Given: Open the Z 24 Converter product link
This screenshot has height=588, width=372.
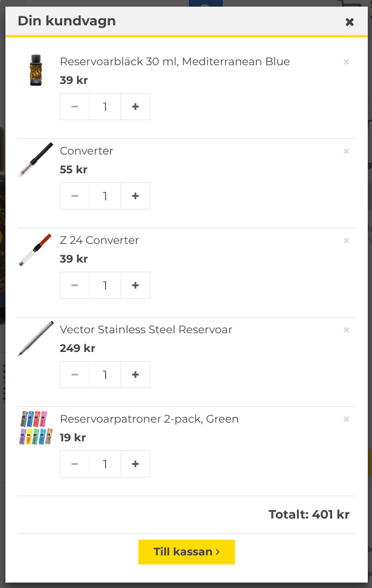Looking at the screenshot, I should (99, 240).
